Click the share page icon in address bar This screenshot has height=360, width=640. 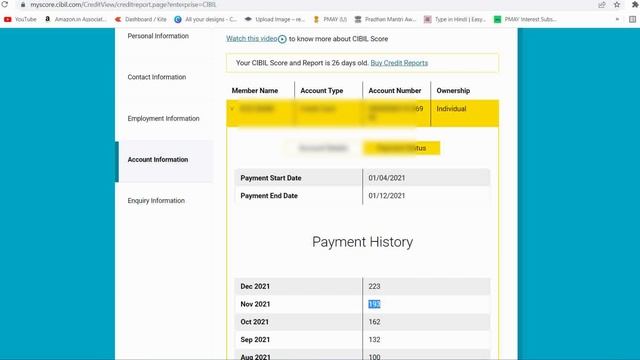[x=602, y=4]
